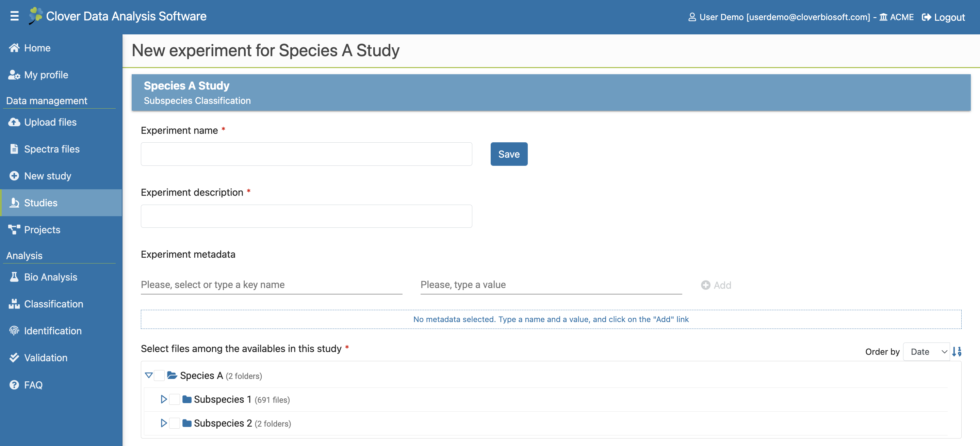Open Upload files page

[x=61, y=122]
